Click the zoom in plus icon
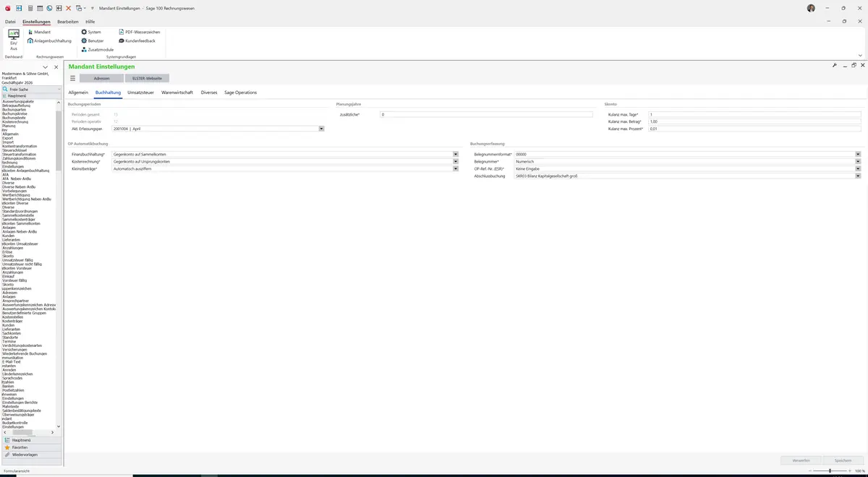The height and width of the screenshot is (477, 868). pos(850,470)
